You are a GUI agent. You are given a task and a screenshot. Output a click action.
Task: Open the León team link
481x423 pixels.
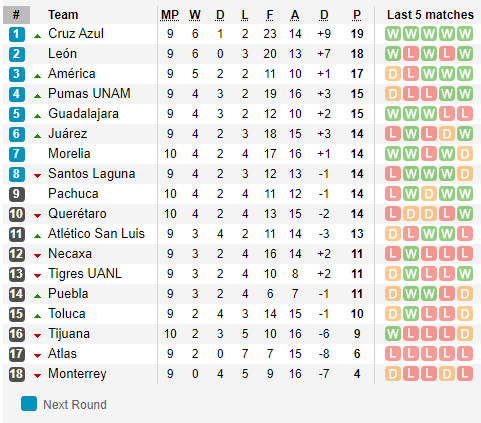coord(62,54)
